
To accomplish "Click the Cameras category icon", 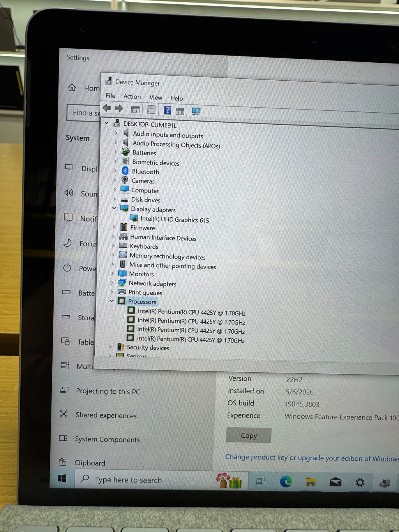I will pos(125,180).
